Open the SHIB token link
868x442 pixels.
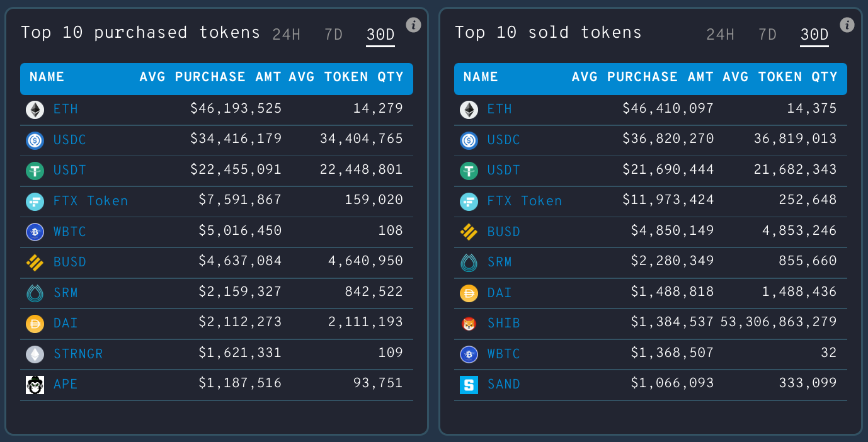tap(504, 324)
